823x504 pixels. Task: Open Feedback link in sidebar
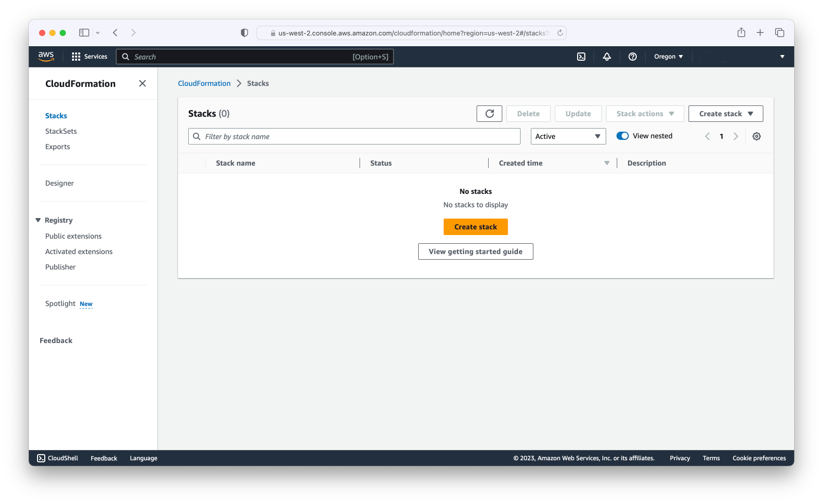(x=56, y=340)
